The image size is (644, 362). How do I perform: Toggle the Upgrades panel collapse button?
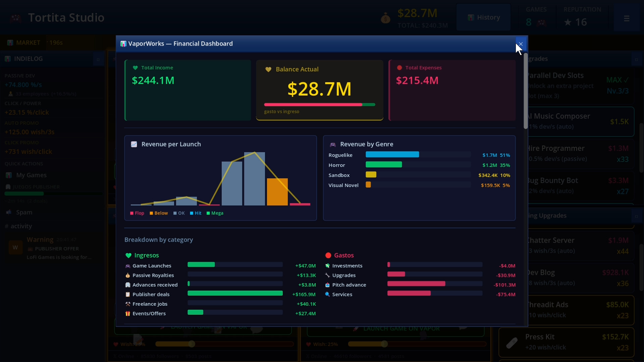pyautogui.click(x=636, y=59)
